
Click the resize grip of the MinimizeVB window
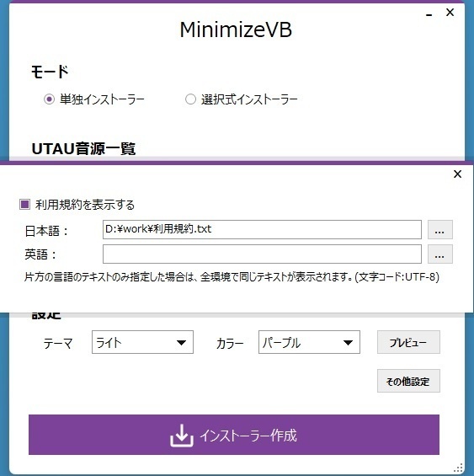point(459,468)
